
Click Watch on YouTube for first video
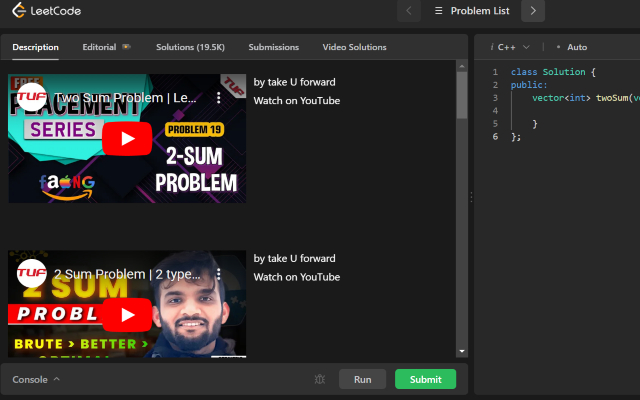point(297,101)
